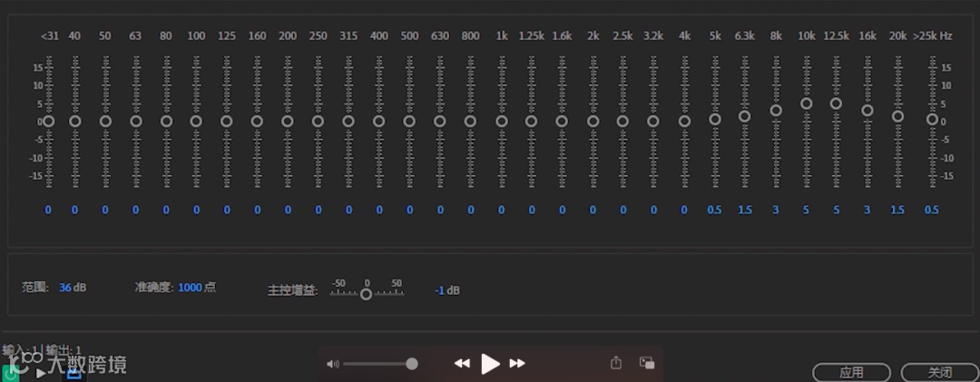Mute audio via the speaker icon

pos(332,364)
